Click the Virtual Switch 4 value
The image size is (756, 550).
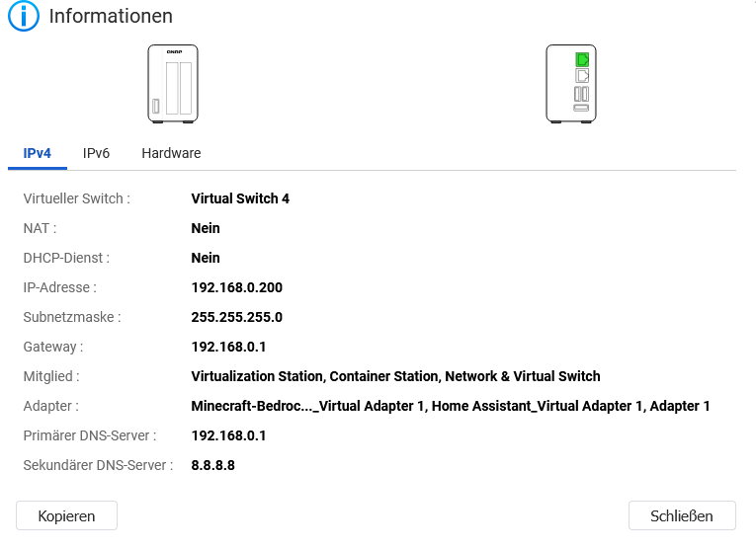pos(240,198)
